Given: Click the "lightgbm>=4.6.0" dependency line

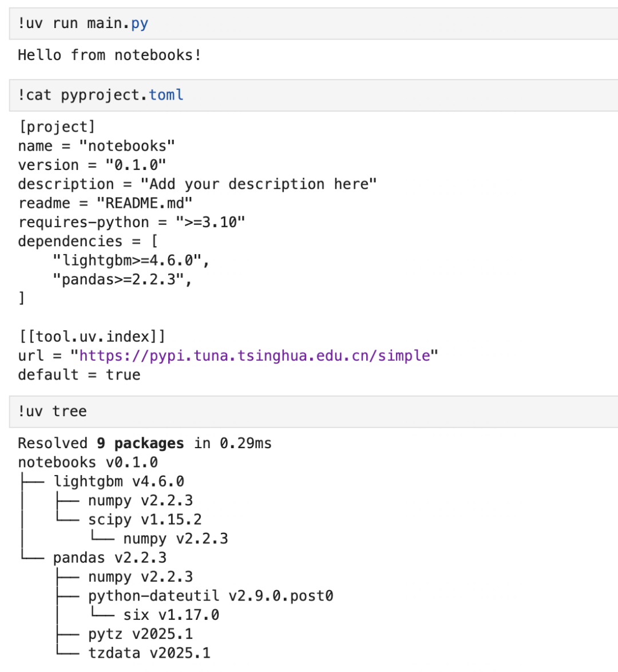Looking at the screenshot, I should pos(131,260).
